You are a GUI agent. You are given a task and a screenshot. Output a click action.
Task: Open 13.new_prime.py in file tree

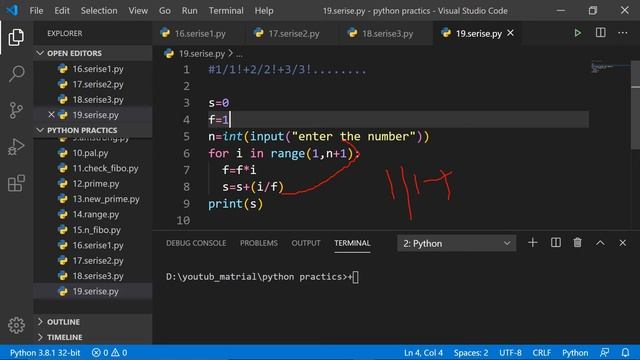[93, 199]
